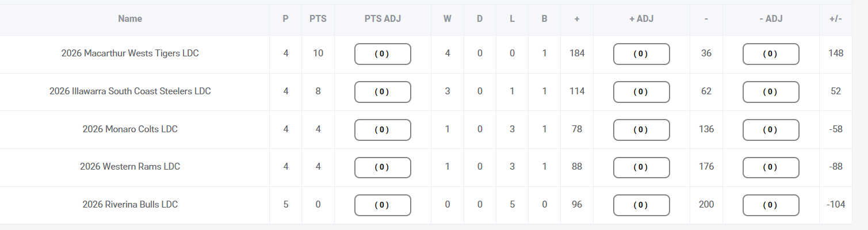Focus + ADJ input for Western Rams
868x230 pixels.
coord(641,167)
